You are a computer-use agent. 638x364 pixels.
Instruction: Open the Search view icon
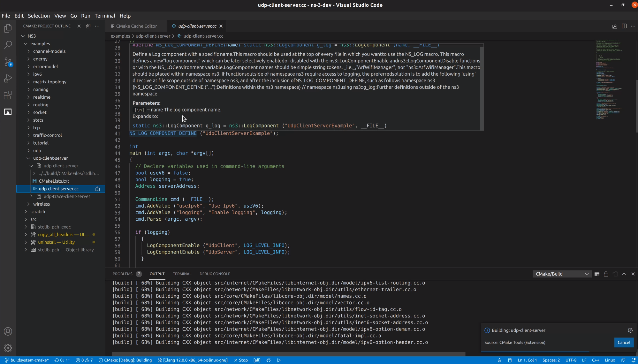point(8,45)
